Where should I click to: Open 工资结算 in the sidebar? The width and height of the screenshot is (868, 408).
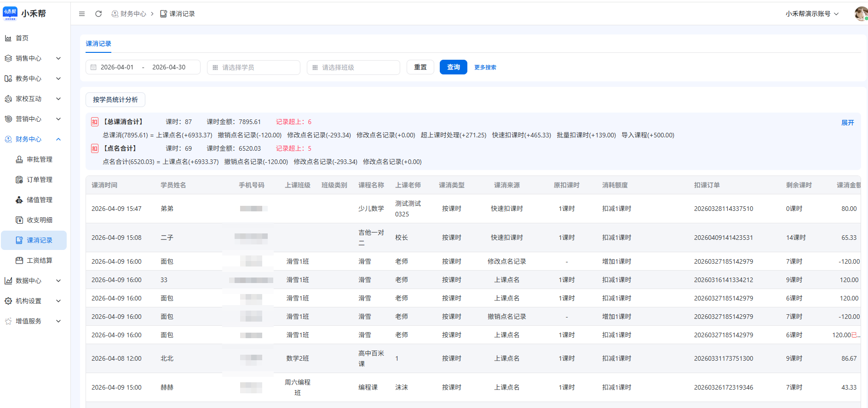tap(39, 261)
